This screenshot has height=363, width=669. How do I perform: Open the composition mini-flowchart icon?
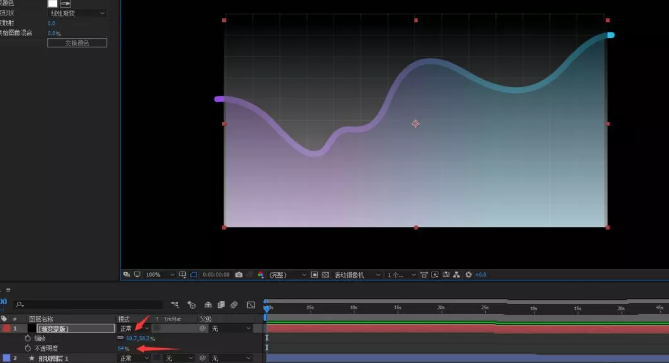click(175, 305)
